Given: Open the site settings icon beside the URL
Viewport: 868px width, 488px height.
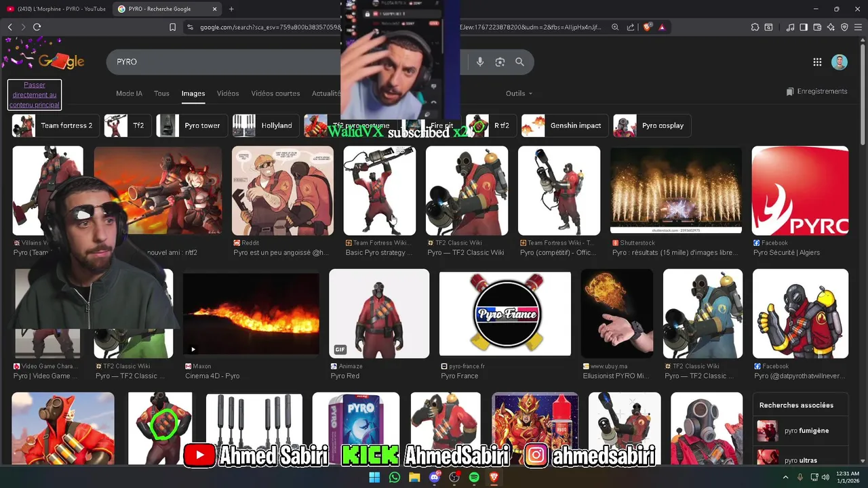Looking at the screenshot, I should click(190, 27).
